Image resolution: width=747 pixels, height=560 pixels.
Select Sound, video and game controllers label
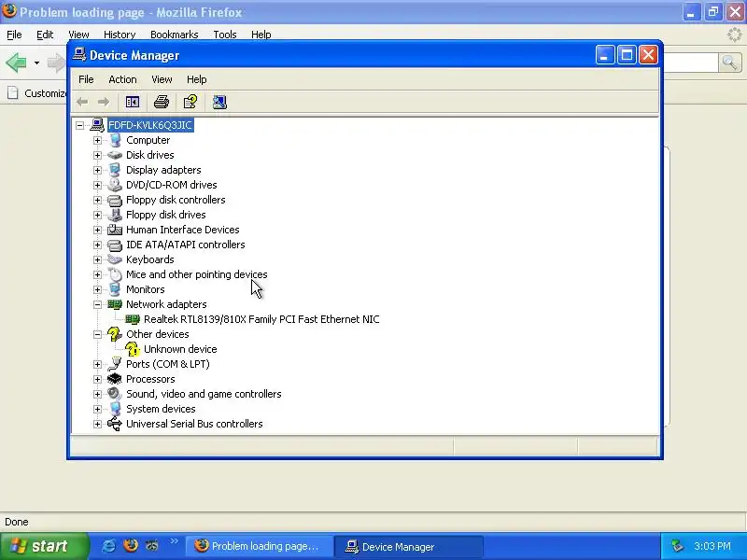click(x=204, y=394)
